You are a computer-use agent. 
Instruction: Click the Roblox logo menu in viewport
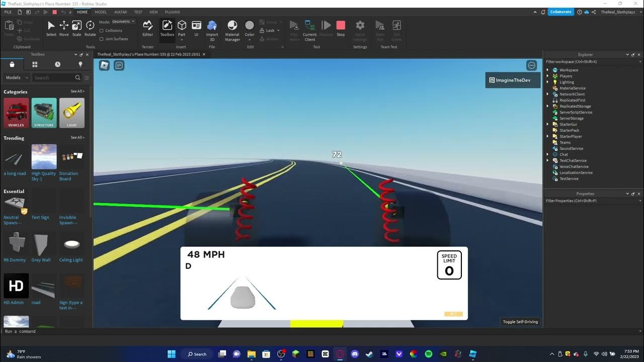point(105,65)
